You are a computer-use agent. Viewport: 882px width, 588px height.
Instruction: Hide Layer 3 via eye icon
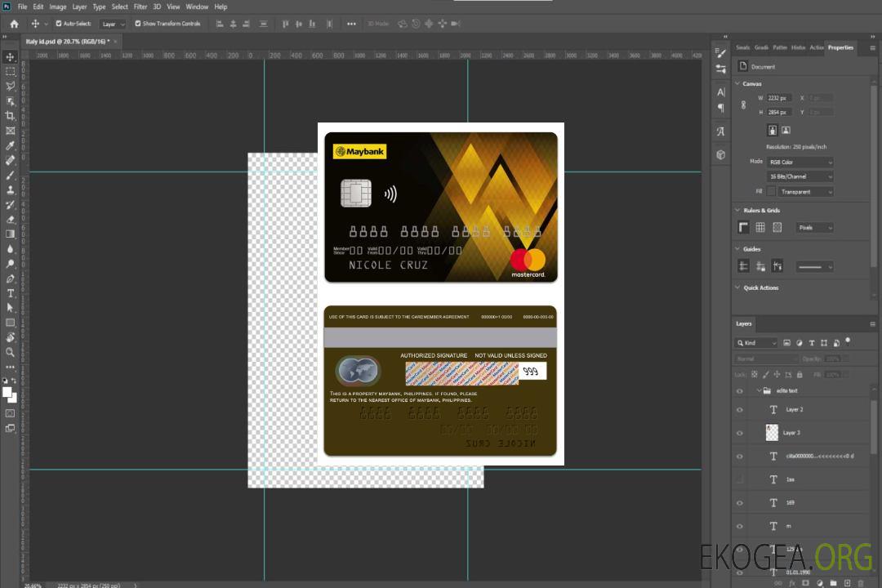tap(740, 434)
